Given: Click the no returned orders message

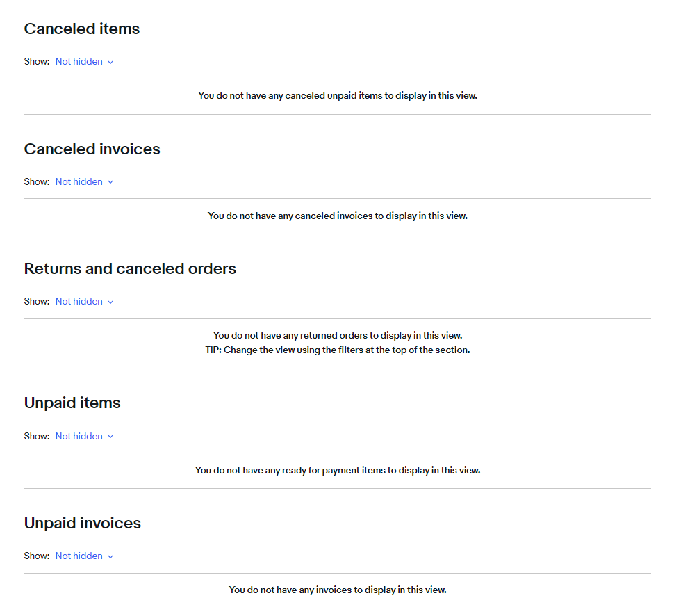Looking at the screenshot, I should pos(338,336).
